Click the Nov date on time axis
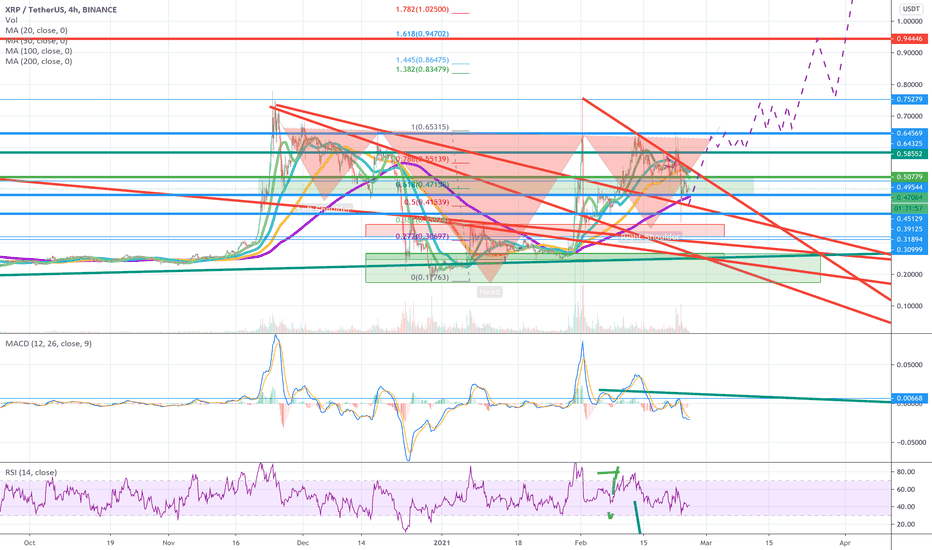Image resolution: width=932 pixels, height=550 pixels. 169,543
